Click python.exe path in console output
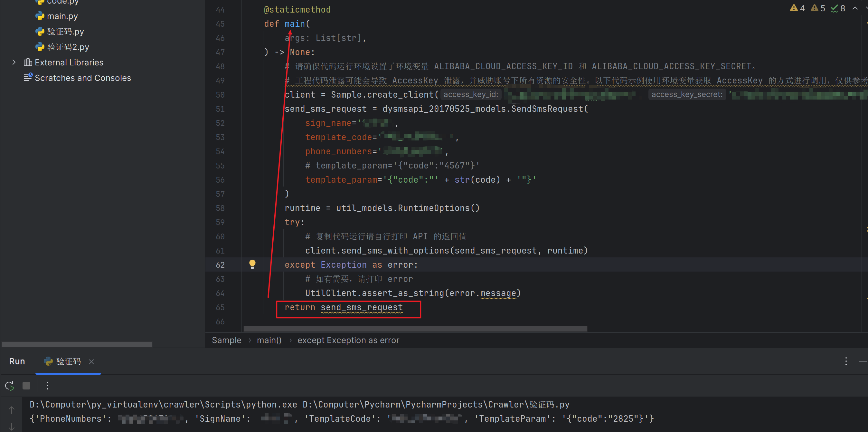The image size is (868, 432). click(x=164, y=404)
